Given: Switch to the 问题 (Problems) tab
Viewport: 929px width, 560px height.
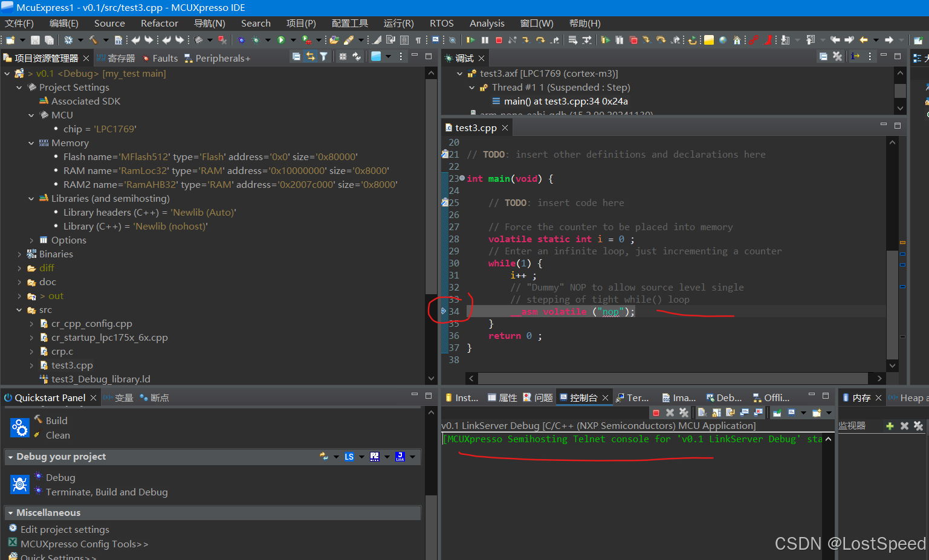Looking at the screenshot, I should (x=538, y=397).
